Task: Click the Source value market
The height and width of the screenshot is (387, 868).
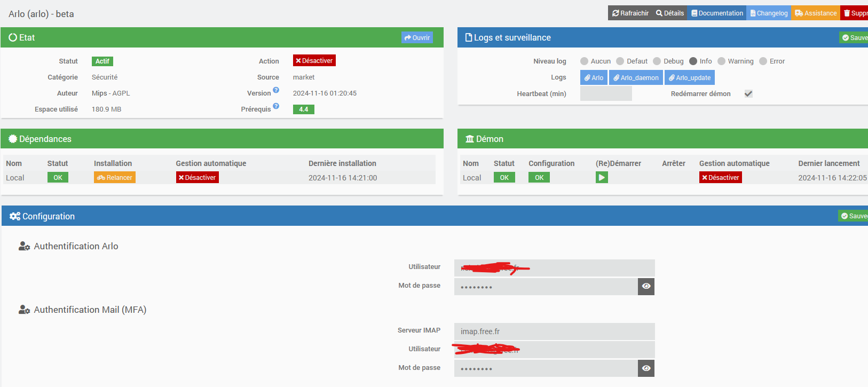Action: [x=304, y=77]
